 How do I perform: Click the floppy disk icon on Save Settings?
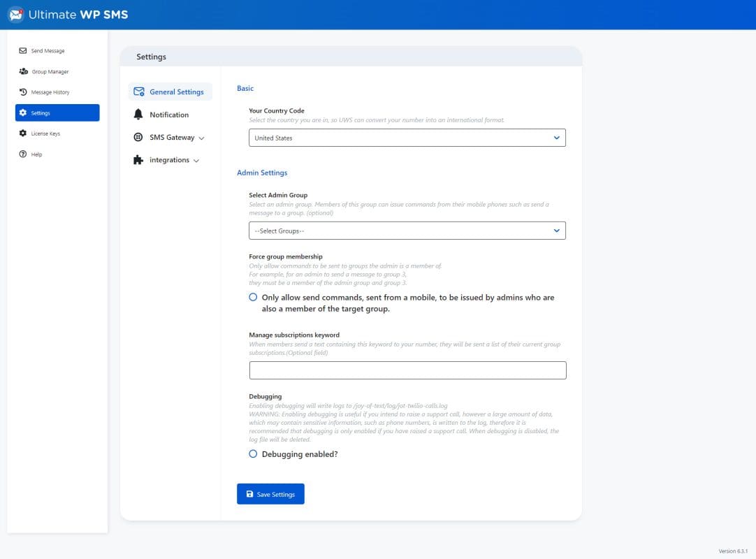[249, 494]
